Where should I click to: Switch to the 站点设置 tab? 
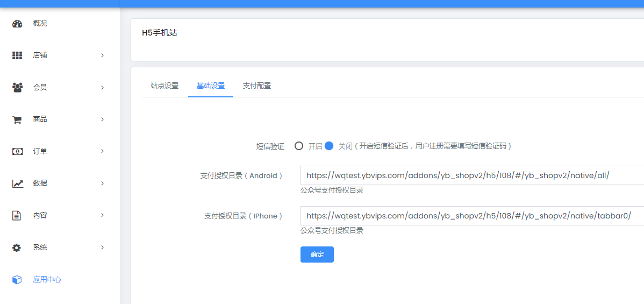(164, 86)
